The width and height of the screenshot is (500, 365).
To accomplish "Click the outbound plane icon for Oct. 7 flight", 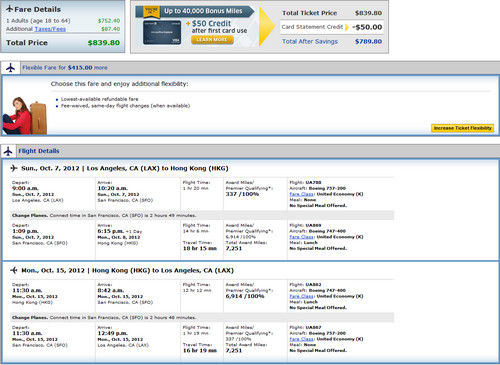I will [x=14, y=168].
